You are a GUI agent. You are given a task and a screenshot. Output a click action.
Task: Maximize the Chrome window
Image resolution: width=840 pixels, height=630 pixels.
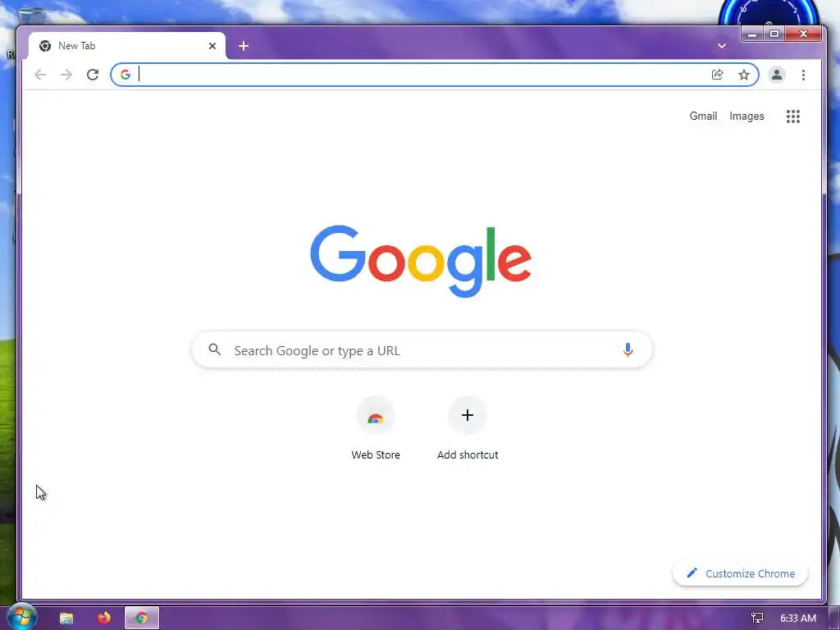point(774,34)
